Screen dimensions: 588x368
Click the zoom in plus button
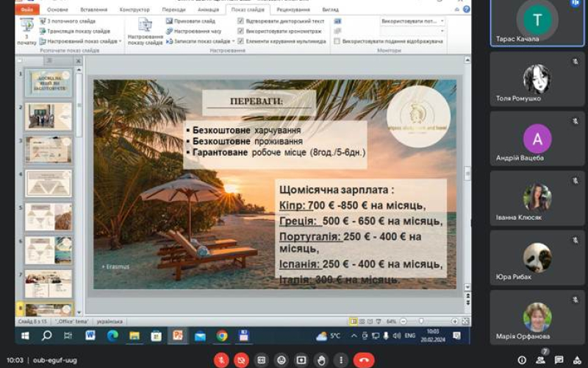[454, 322]
